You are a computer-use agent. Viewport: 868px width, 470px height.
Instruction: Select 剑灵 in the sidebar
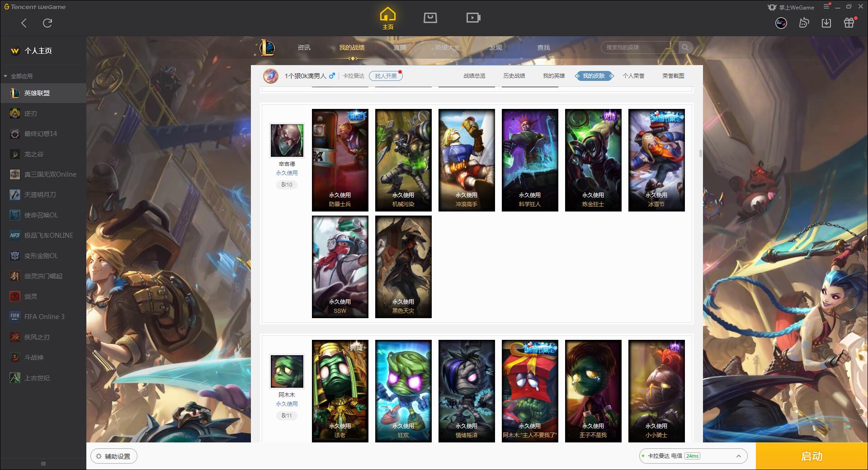(x=43, y=296)
